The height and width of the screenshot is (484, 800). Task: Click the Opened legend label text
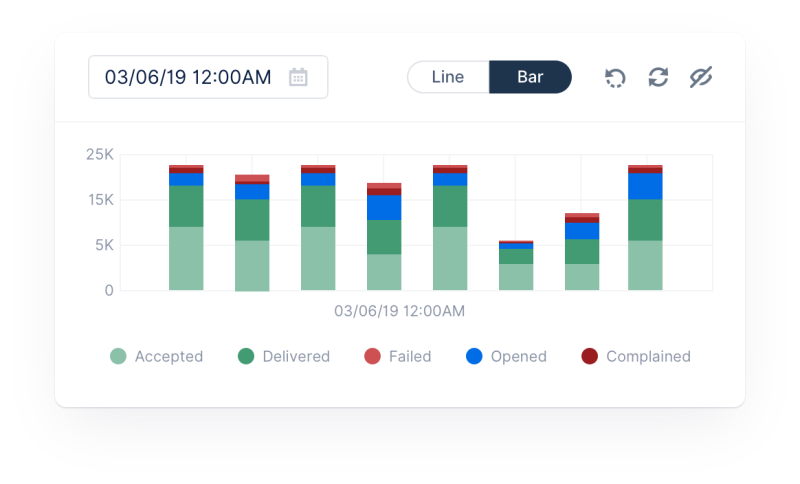point(518,356)
